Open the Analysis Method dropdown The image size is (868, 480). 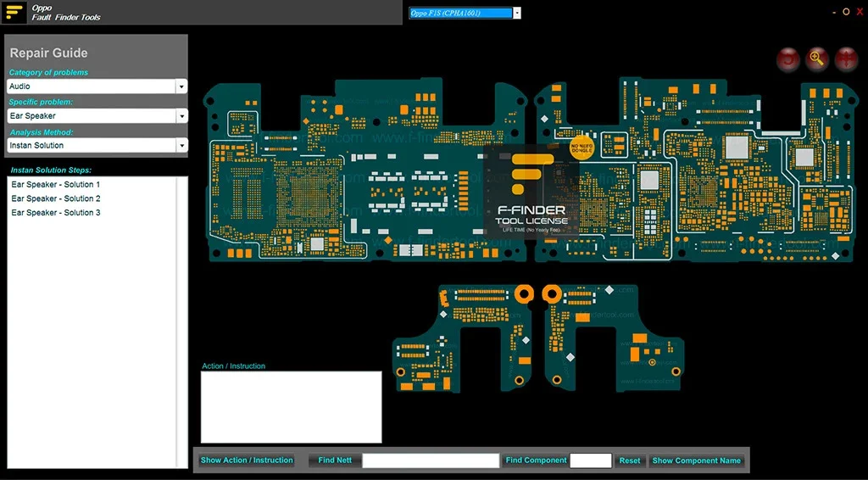pyautogui.click(x=181, y=145)
